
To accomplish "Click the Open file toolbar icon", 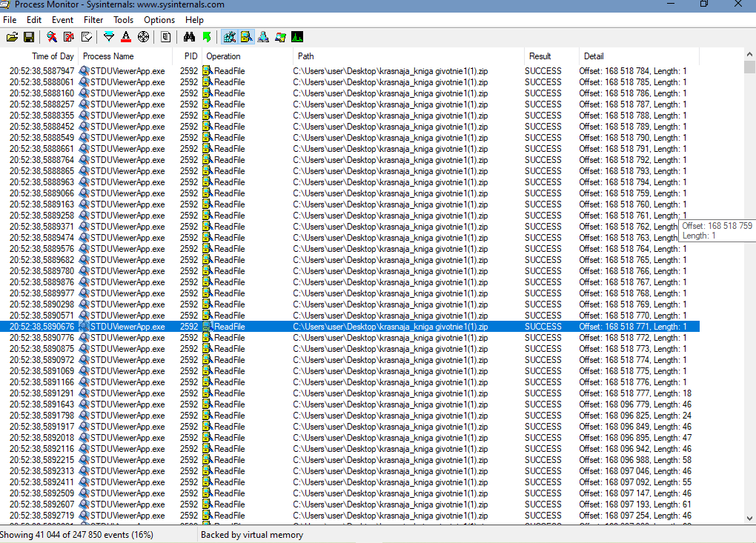I will click(12, 37).
